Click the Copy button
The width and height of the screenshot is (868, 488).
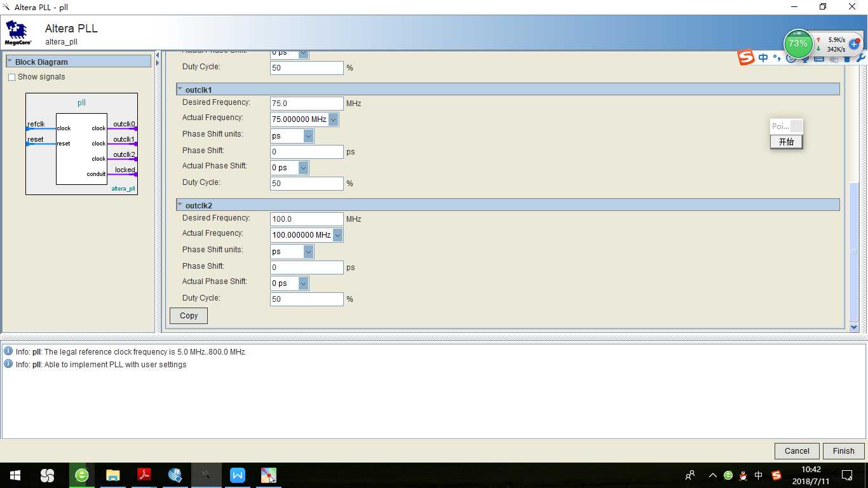[x=189, y=316]
